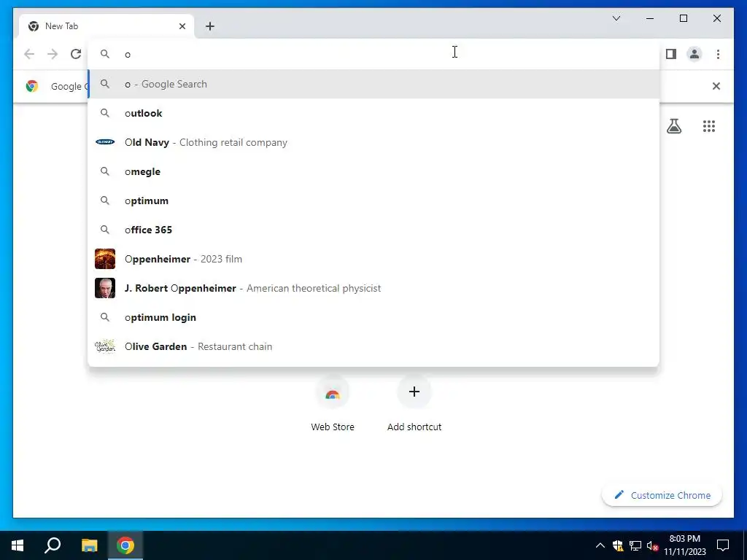The width and height of the screenshot is (747, 560).
Task: Open the Windows Security tray icon
Action: (x=618, y=545)
